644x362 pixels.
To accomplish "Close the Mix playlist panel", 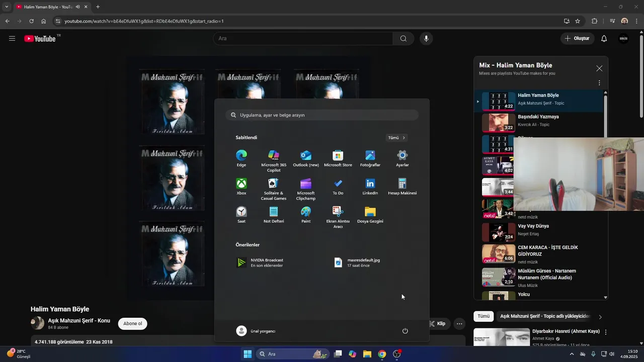I will coord(599,68).
